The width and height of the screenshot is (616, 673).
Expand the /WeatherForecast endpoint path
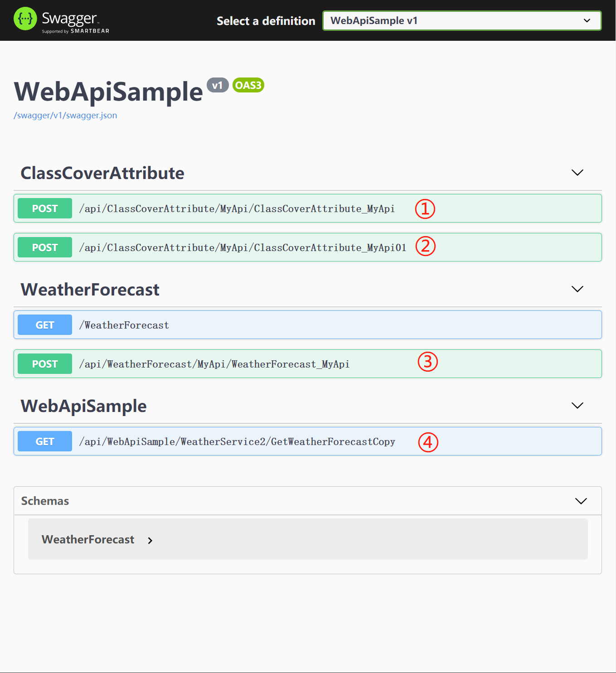coord(124,325)
